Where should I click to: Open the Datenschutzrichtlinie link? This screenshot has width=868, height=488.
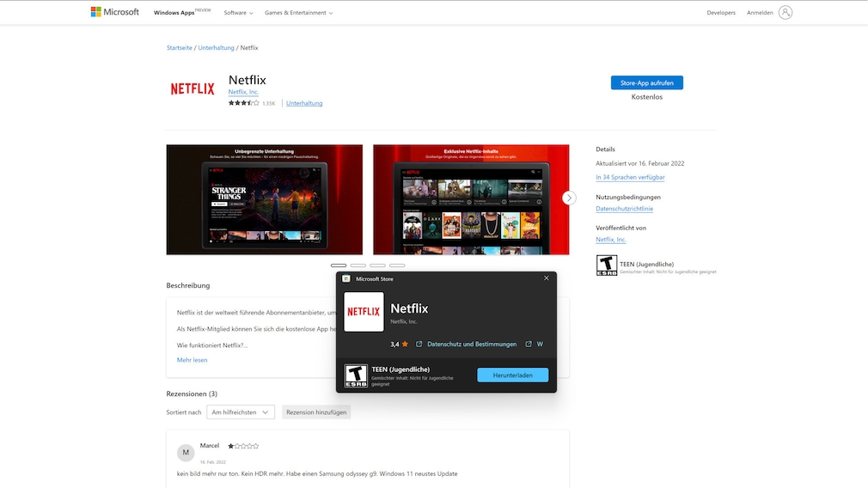tap(624, 209)
